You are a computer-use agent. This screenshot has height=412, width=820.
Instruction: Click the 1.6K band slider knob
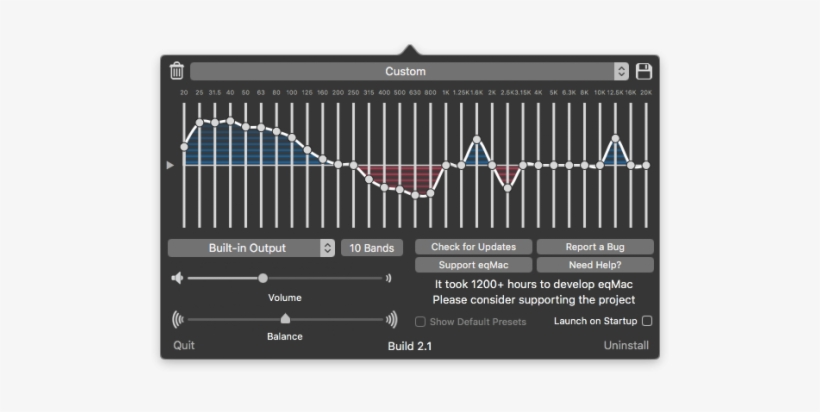477,140
